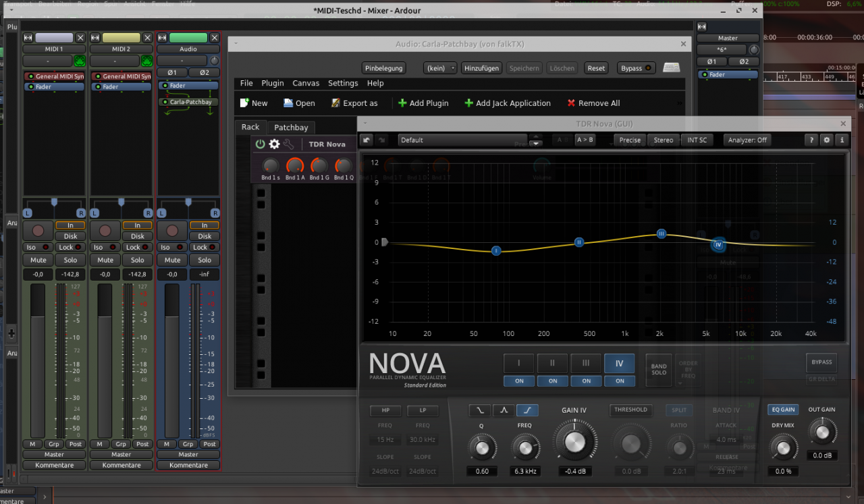The width and height of the screenshot is (864, 504).
Task: Click the strip width icon on MIDI 1
Action: click(28, 38)
